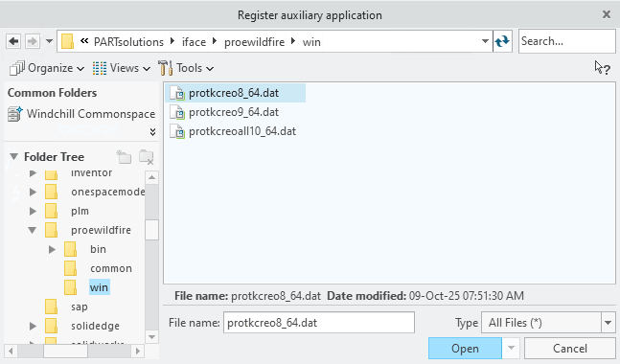Click win in the breadcrumb path
Image resolution: width=620 pixels, height=364 pixels.
(x=311, y=42)
